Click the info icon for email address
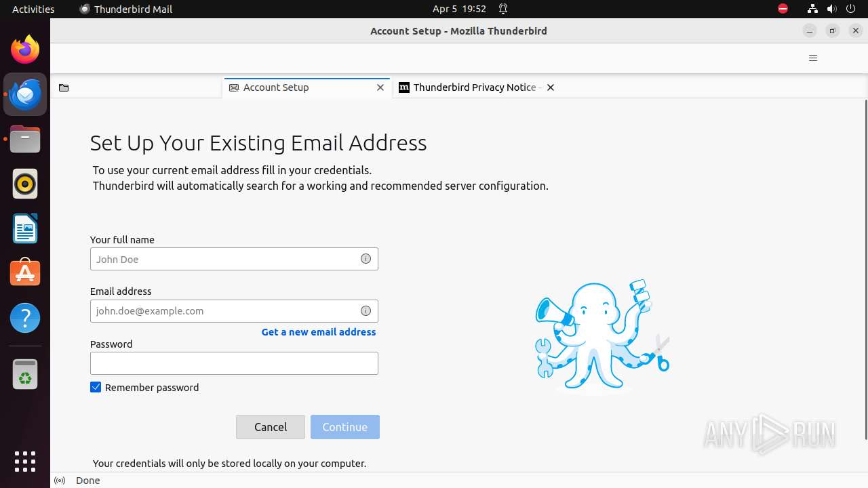This screenshot has height=488, width=868. click(x=366, y=311)
